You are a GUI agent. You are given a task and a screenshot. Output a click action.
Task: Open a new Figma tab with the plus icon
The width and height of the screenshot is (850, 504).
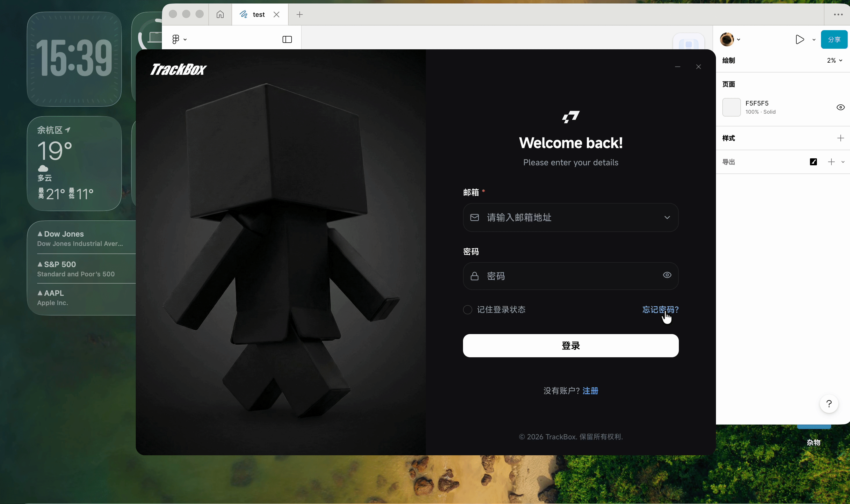299,14
